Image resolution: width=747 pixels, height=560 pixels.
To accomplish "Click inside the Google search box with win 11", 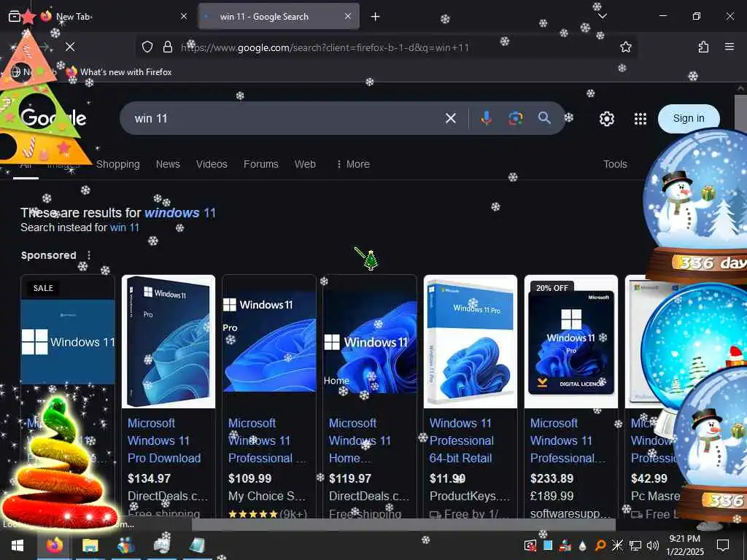I will pyautogui.click(x=286, y=118).
